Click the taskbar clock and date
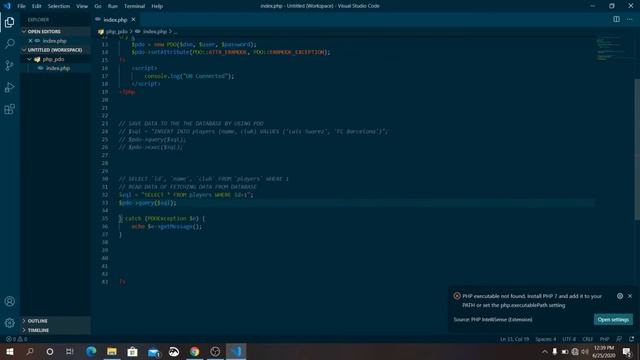Image resolution: width=640 pixels, height=360 pixels. (604, 351)
